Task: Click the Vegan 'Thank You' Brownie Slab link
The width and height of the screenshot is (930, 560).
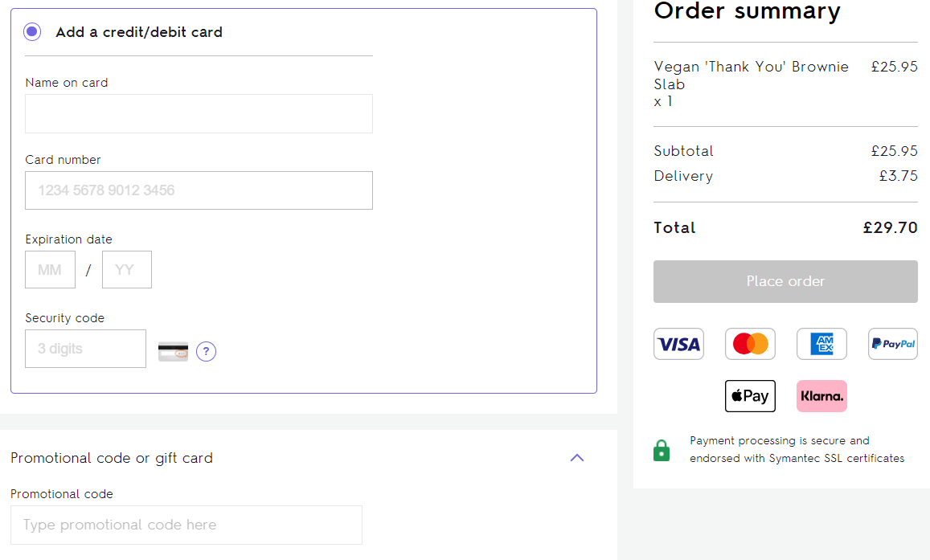Action: coord(751,76)
